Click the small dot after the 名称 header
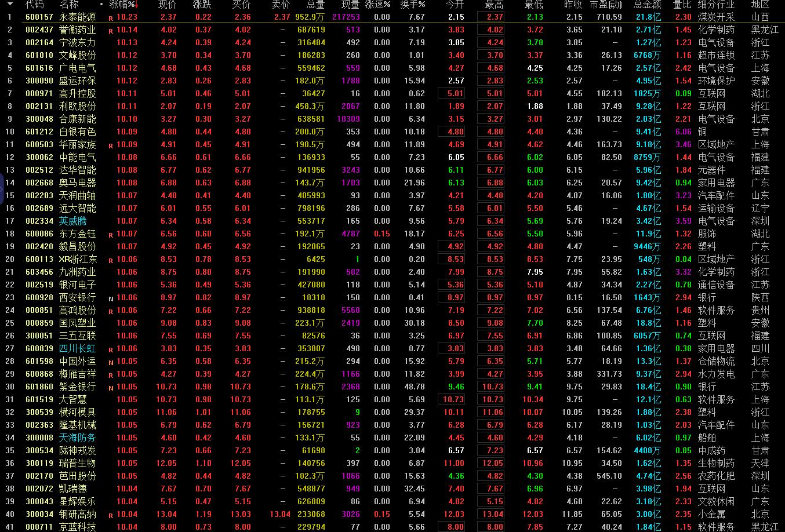The width and height of the screenshot is (785, 532). [101, 5]
